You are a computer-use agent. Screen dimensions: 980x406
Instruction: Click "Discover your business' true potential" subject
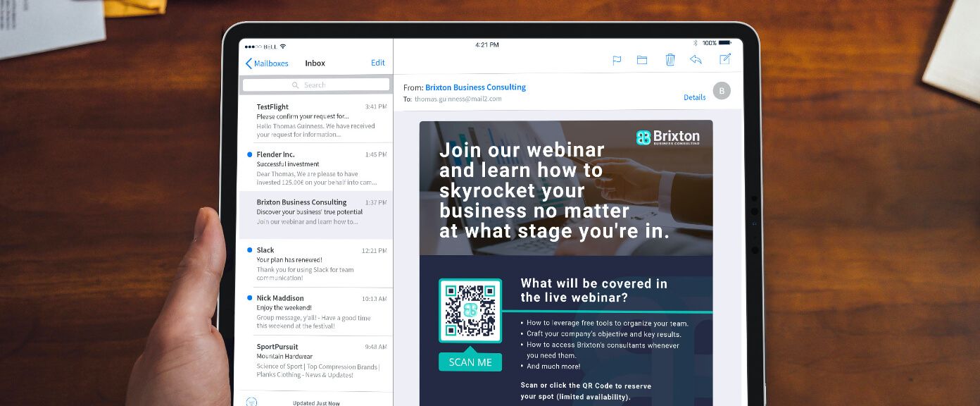coord(310,212)
